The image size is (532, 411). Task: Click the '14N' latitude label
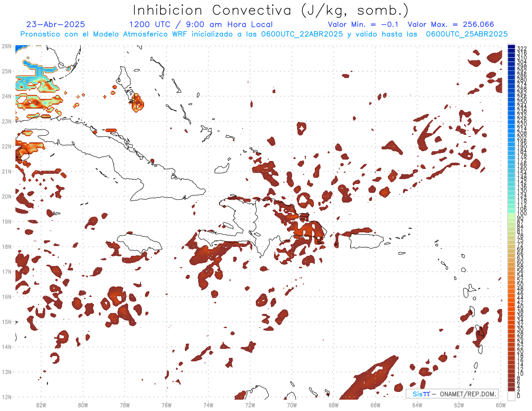[7, 347]
